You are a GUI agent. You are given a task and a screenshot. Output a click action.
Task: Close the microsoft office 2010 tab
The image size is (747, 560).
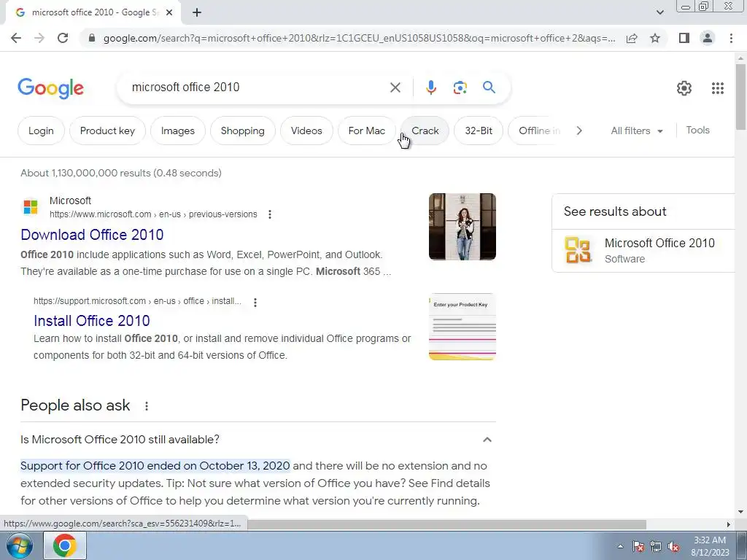click(x=169, y=12)
